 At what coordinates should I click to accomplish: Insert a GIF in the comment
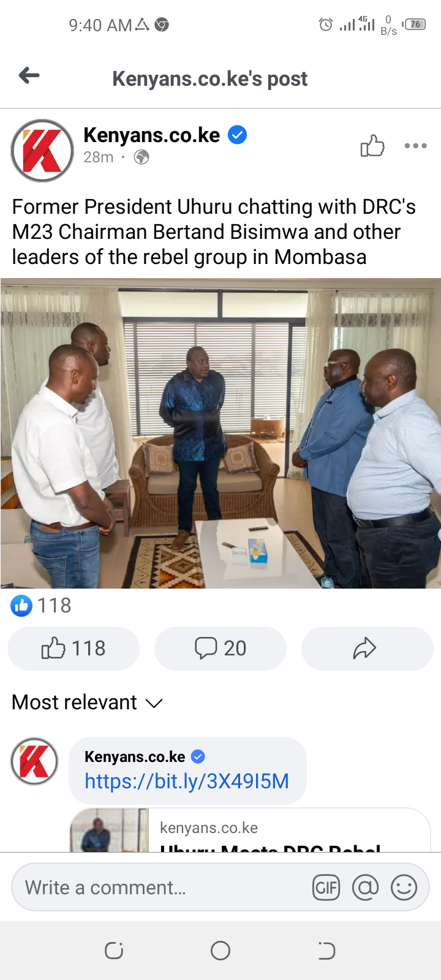point(326,888)
